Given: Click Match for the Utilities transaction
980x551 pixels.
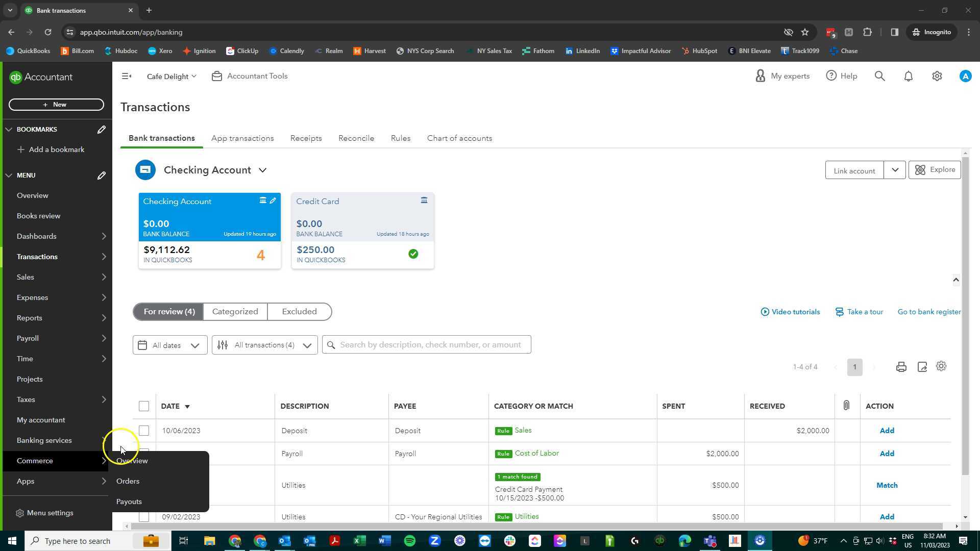Looking at the screenshot, I should (887, 485).
